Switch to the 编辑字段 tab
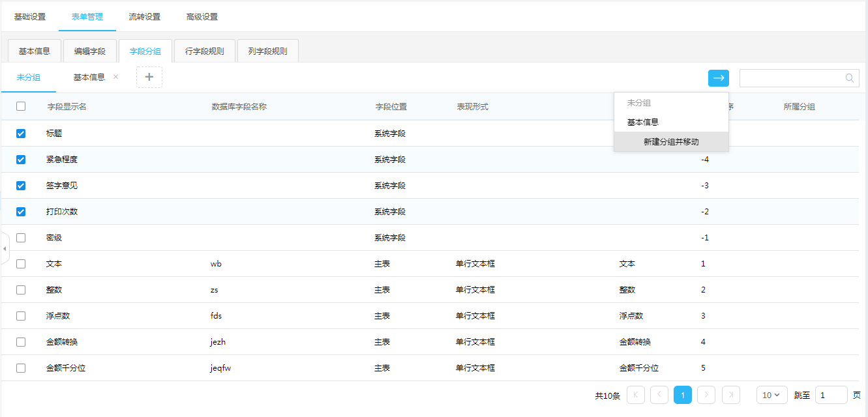This screenshot has width=868, height=417. point(90,51)
